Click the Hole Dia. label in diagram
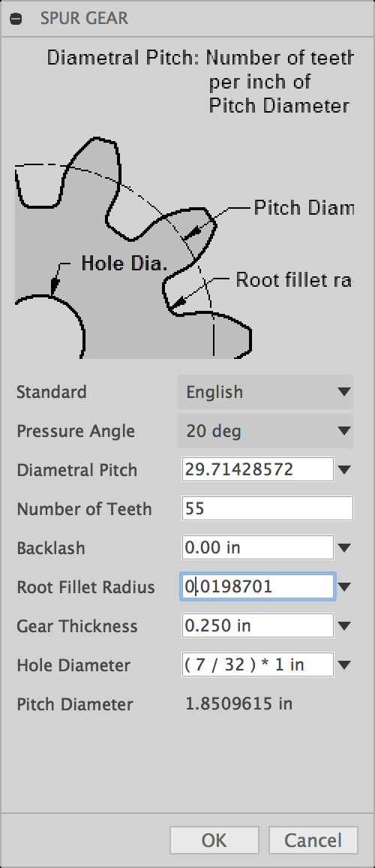375x868 pixels. (x=124, y=263)
